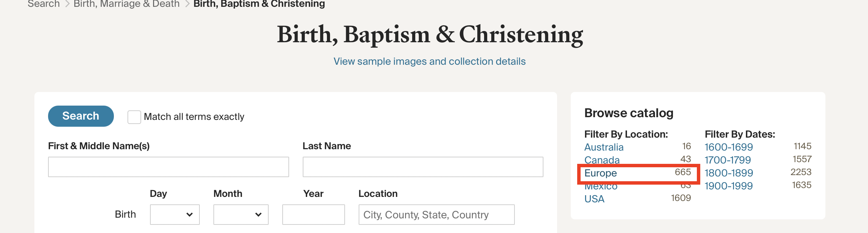Select the 1700-1799 date range
Screen dimensions: 868x233
tap(728, 160)
